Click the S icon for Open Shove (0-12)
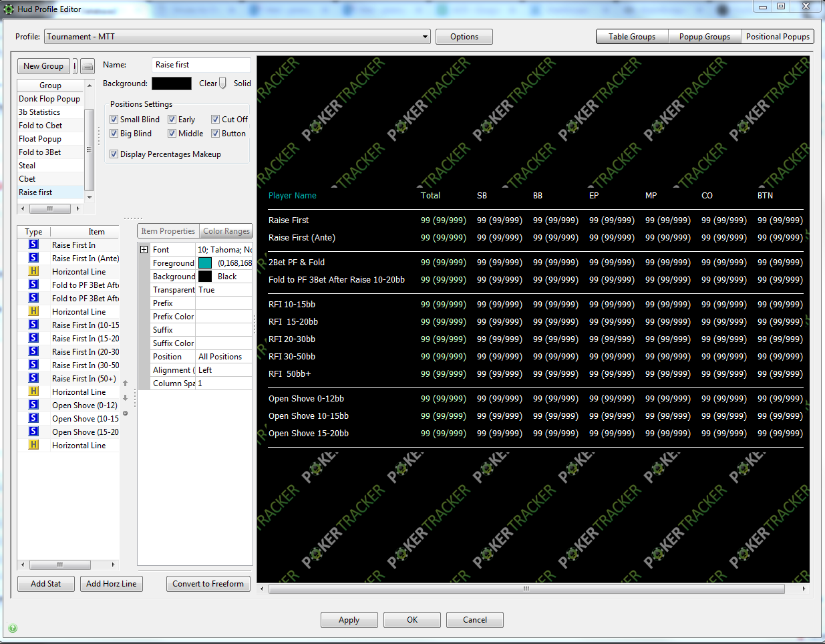Image resolution: width=825 pixels, height=644 pixels. pyautogui.click(x=33, y=405)
